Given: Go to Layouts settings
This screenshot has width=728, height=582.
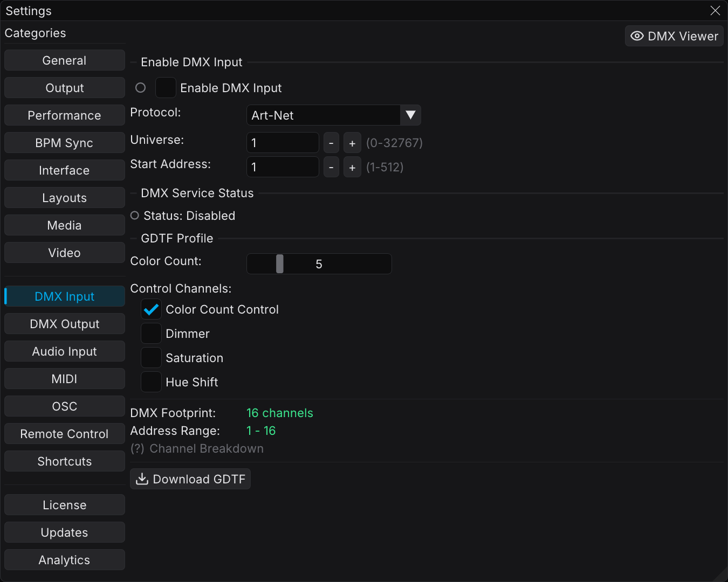Looking at the screenshot, I should (x=65, y=198).
